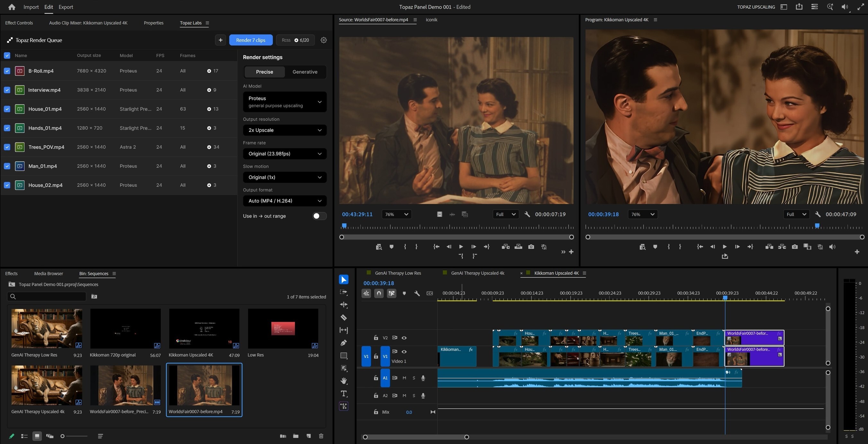Open Output resolution 2x Upscale dropdown

pyautogui.click(x=285, y=130)
